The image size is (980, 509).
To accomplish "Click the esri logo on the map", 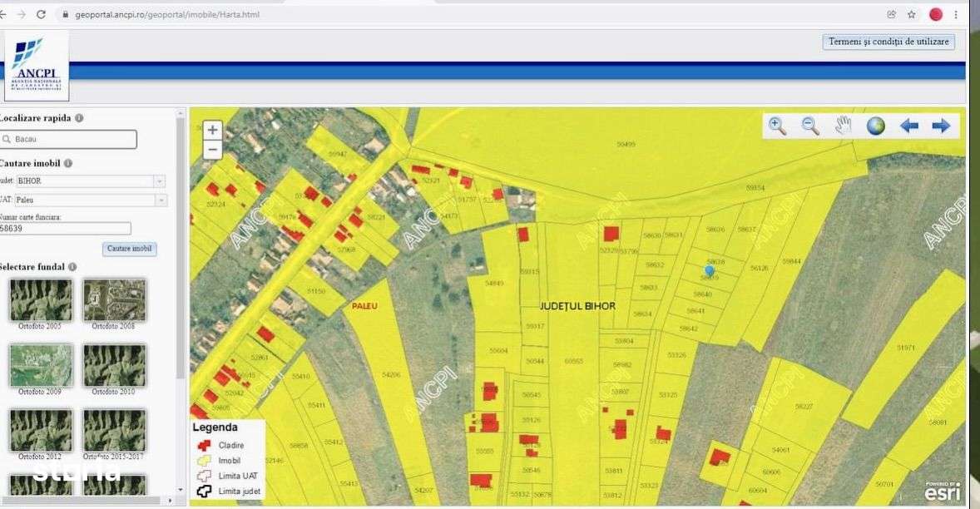I will click(942, 491).
